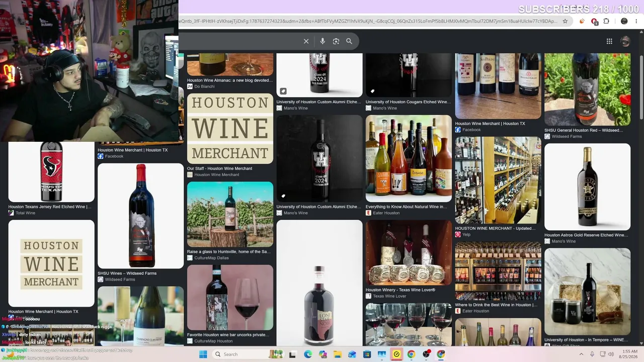Open the yellow checkmark app on taskbar
This screenshot has width=644, height=362.
396,354
